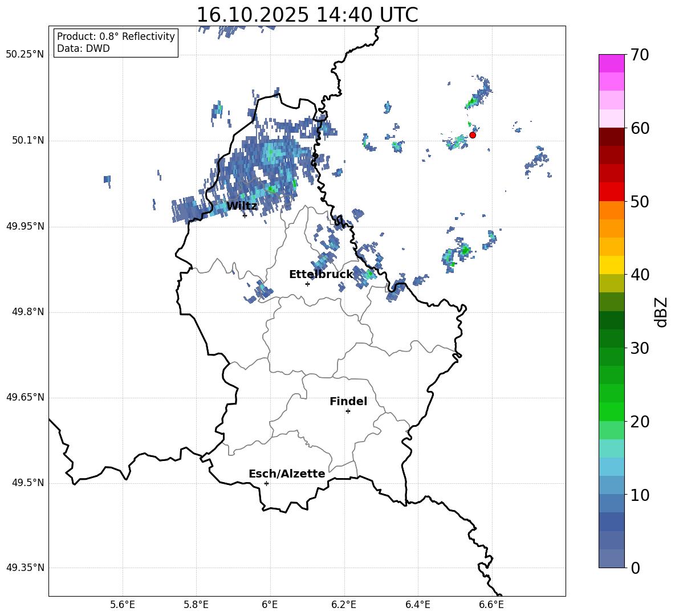Click the 60 tick on the colorbar

(640, 128)
